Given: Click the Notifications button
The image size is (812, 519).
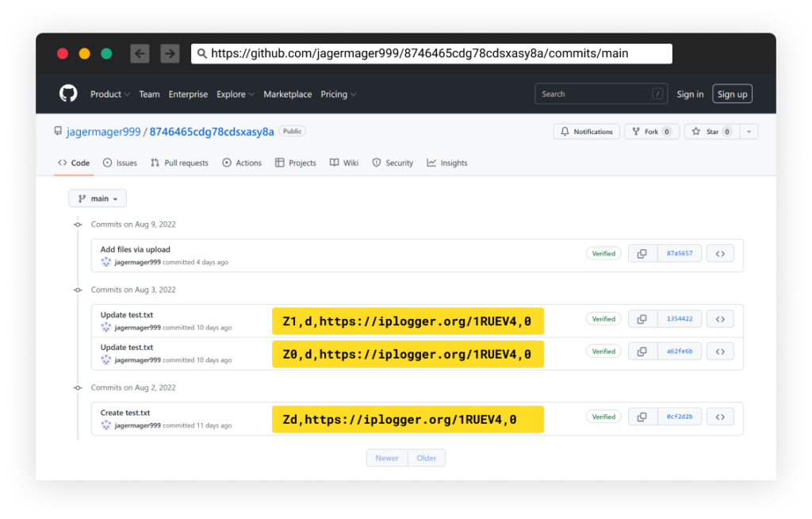Looking at the screenshot, I should pyautogui.click(x=586, y=132).
